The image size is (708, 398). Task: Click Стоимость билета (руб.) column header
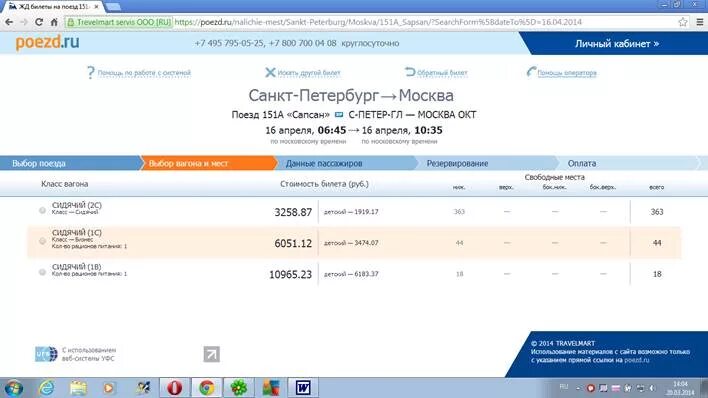pyautogui.click(x=324, y=184)
